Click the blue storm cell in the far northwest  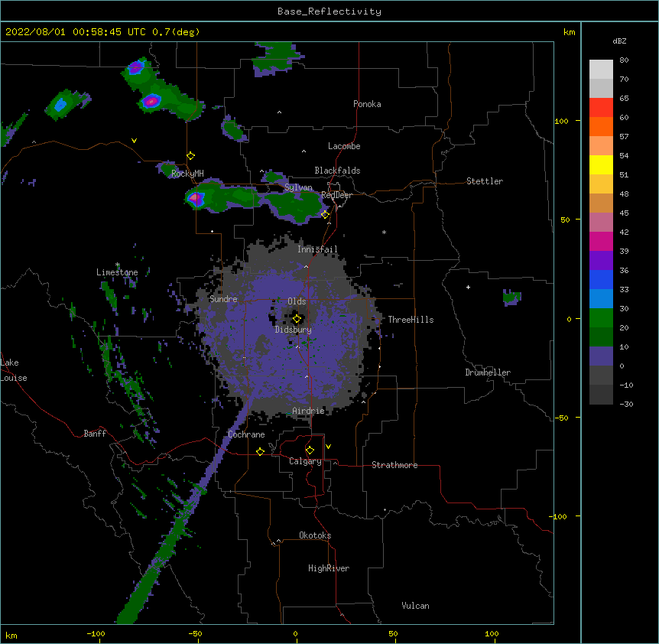pyautogui.click(x=61, y=104)
